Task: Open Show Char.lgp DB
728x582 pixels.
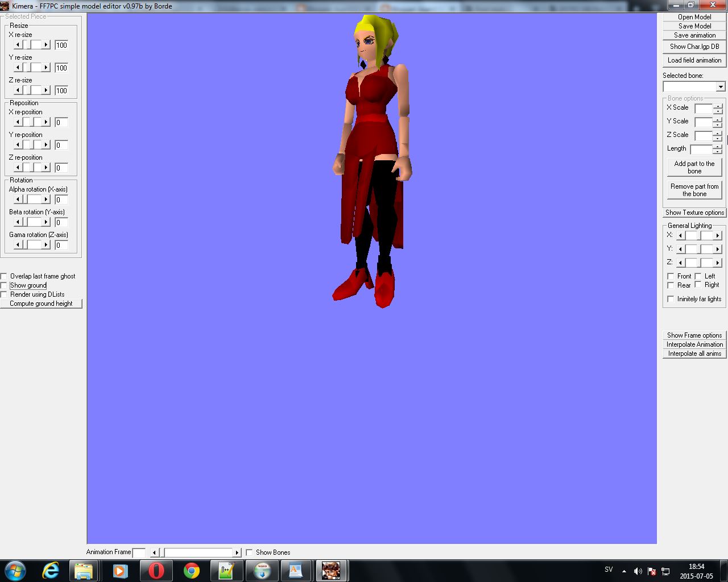Action: point(694,47)
